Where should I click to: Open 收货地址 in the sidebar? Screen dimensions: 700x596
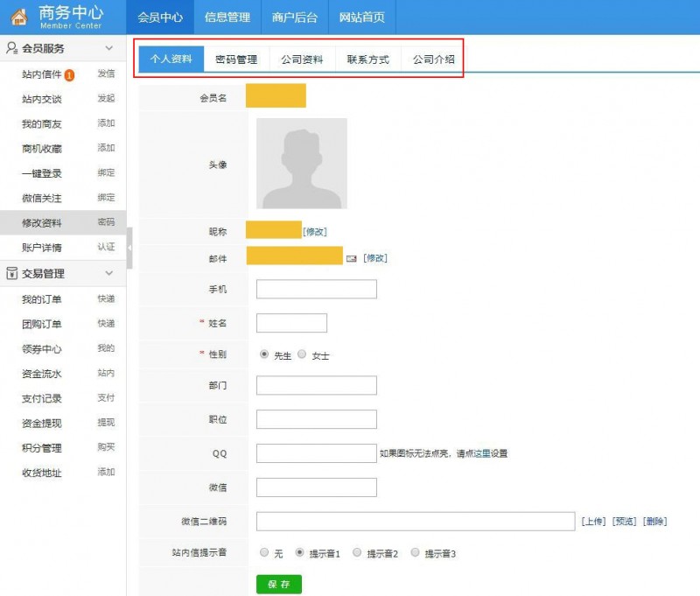click(41, 473)
